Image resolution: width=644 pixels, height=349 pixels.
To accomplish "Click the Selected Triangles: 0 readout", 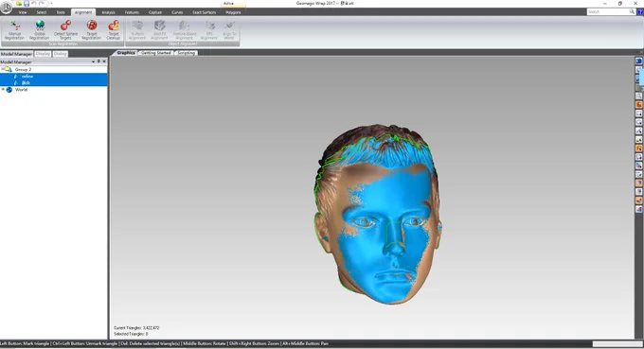I will click(x=131, y=334).
